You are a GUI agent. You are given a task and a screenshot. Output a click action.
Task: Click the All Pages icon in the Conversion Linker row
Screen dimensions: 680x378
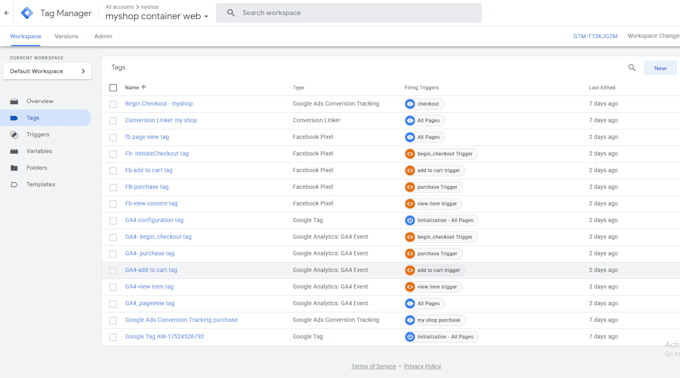point(410,121)
